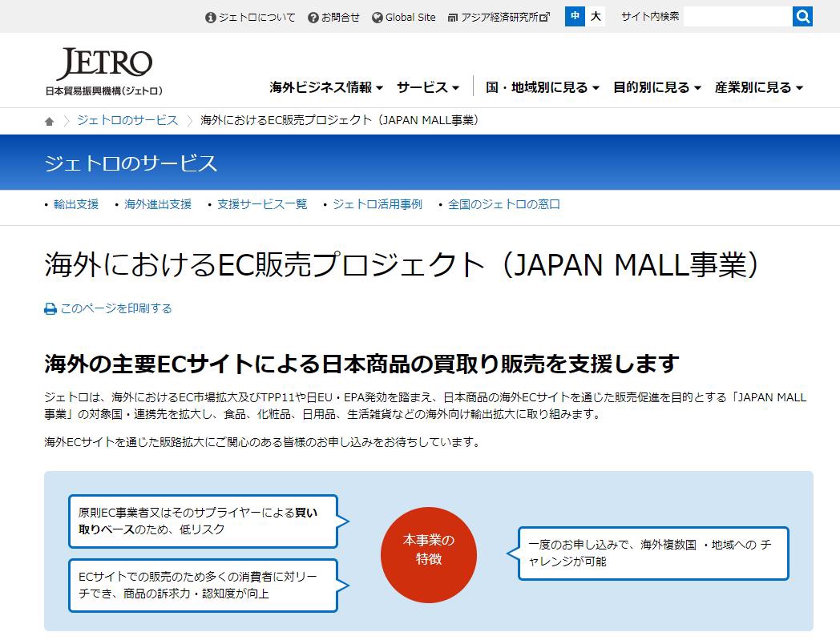The width and height of the screenshot is (840, 640).
Task: Click the site search input field
Action: (737, 17)
